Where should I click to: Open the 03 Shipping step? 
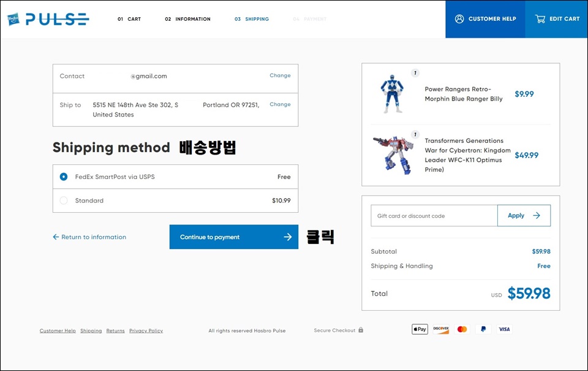tap(252, 19)
